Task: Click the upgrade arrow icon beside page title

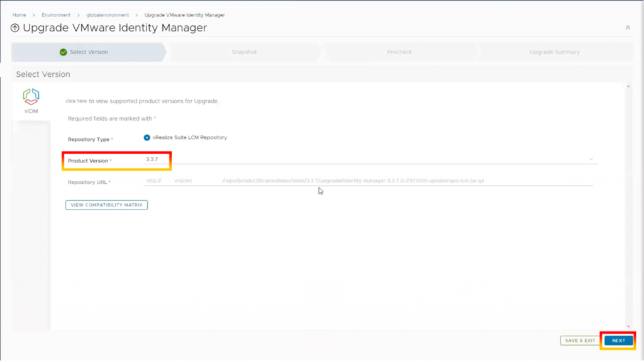Action: coord(15,28)
